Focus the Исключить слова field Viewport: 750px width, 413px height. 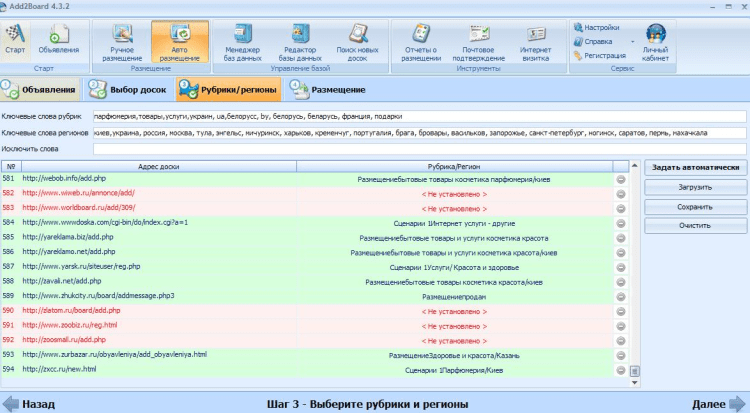[x=419, y=149]
